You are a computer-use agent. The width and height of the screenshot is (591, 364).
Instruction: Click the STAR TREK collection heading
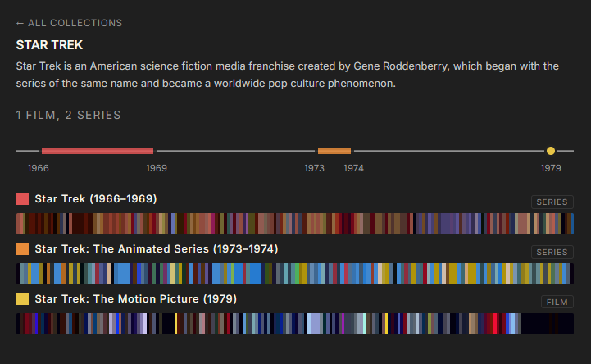49,45
